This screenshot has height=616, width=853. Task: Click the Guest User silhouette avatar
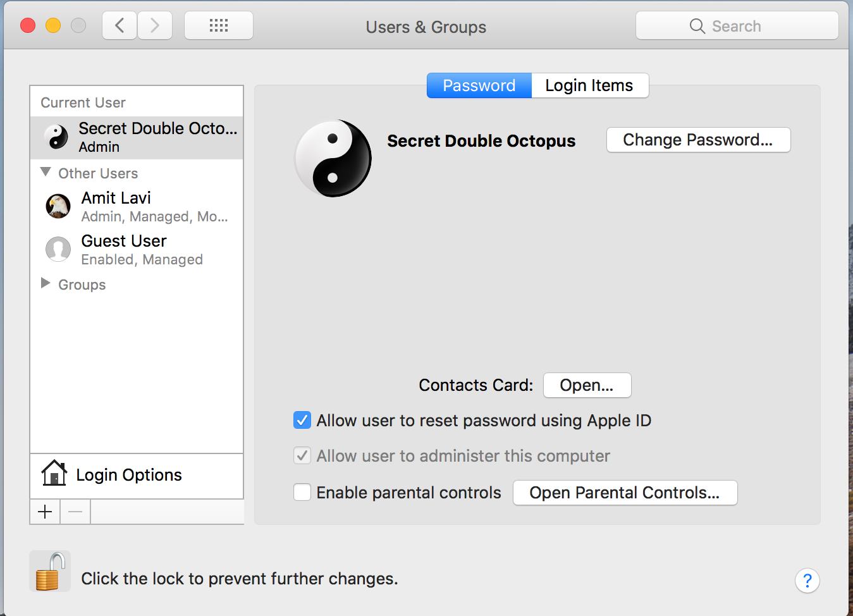click(58, 249)
